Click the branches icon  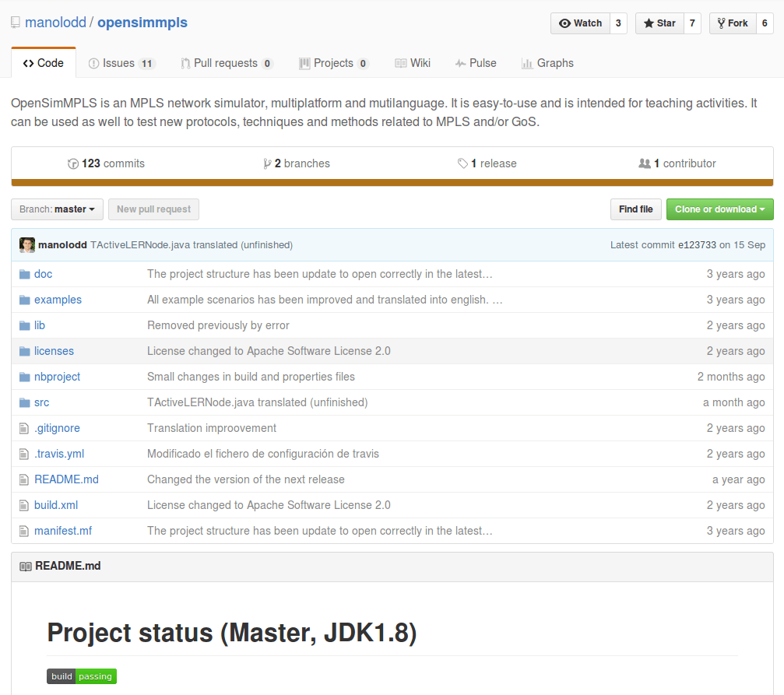[x=267, y=163]
